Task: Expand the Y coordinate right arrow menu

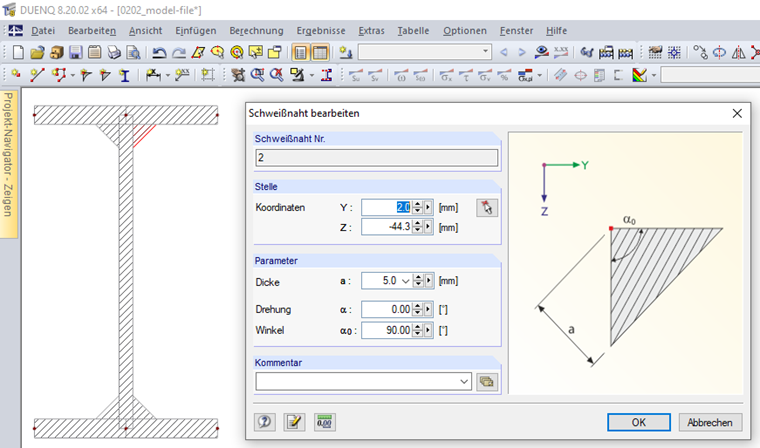Action: (428, 208)
